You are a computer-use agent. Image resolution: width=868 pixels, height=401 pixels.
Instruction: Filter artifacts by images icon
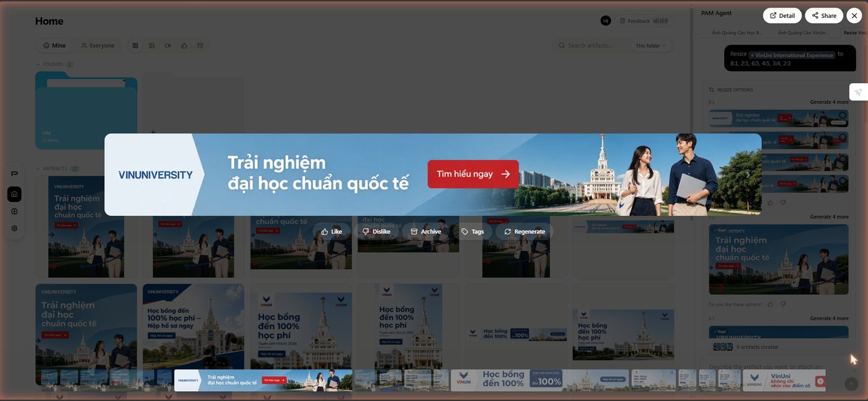click(x=152, y=45)
